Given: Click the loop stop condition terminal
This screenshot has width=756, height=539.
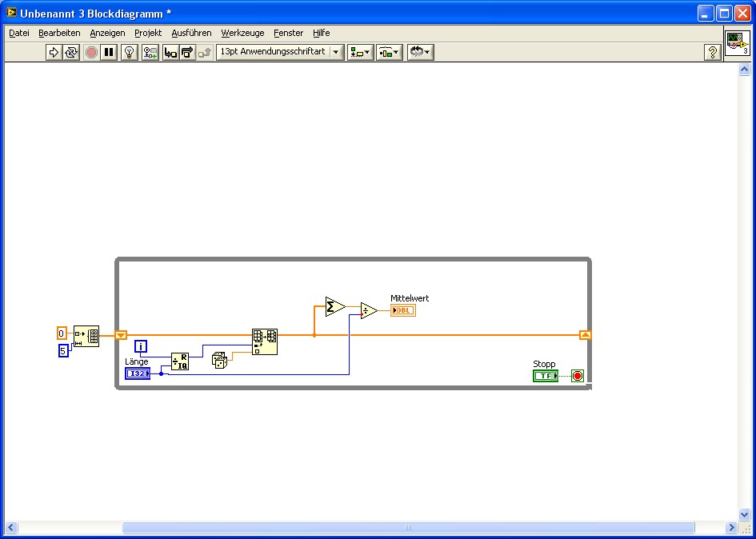Looking at the screenshot, I should tap(578, 376).
